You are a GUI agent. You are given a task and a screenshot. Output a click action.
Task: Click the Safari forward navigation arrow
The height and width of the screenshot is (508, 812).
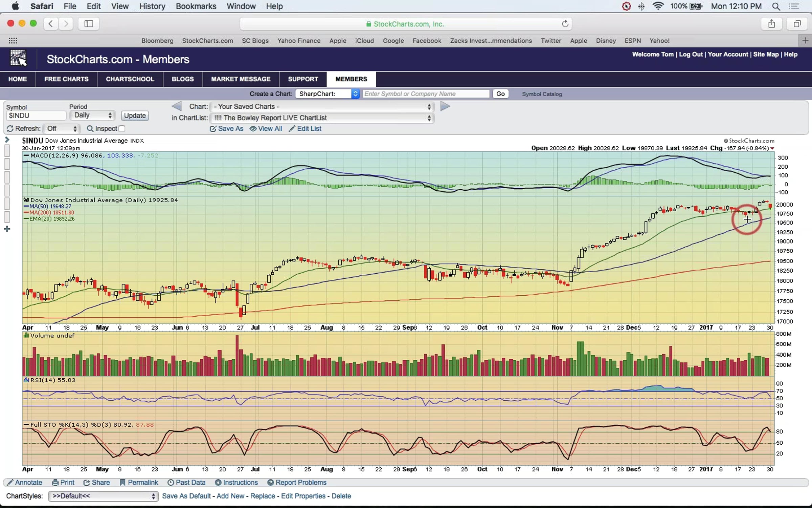[66, 24]
